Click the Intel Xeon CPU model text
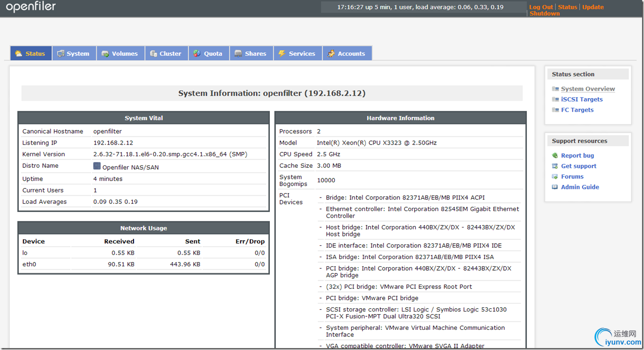This screenshot has width=644, height=350. click(377, 143)
